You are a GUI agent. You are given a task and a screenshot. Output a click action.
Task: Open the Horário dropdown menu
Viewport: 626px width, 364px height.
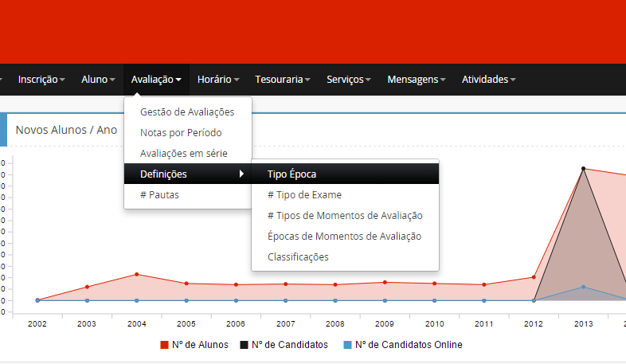pos(219,80)
